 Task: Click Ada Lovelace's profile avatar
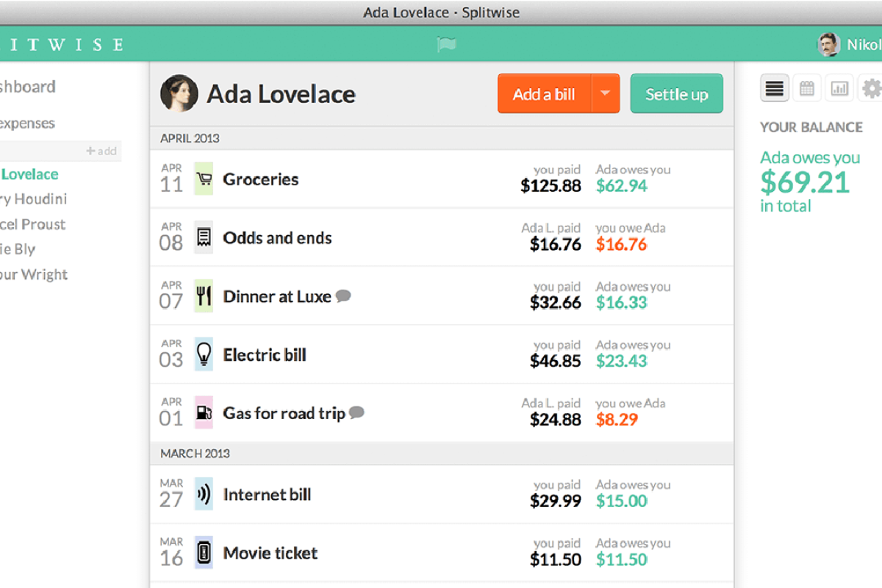179,93
